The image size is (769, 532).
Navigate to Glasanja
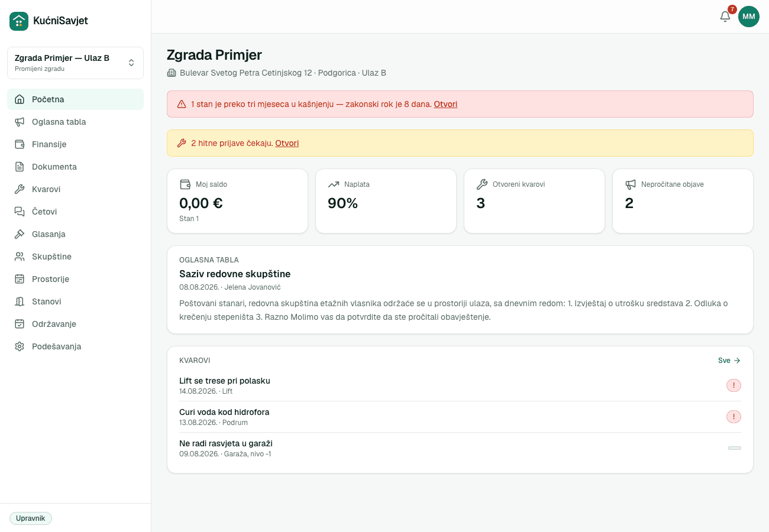click(75, 234)
